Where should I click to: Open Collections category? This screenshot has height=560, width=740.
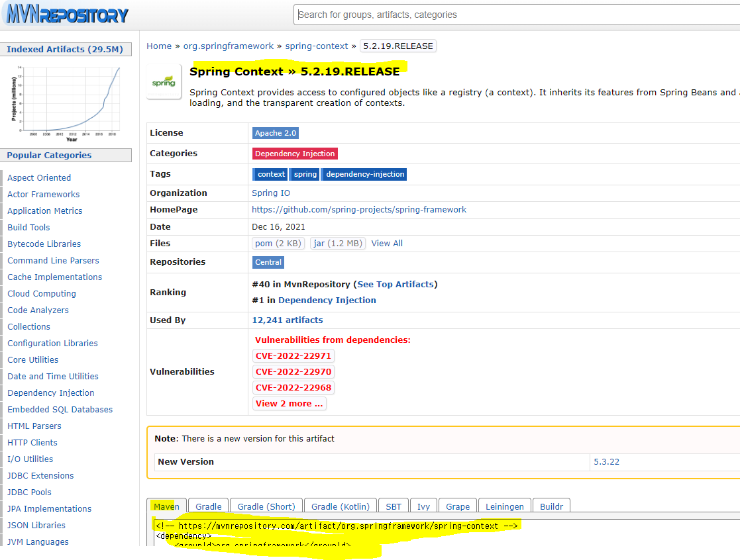tap(28, 327)
